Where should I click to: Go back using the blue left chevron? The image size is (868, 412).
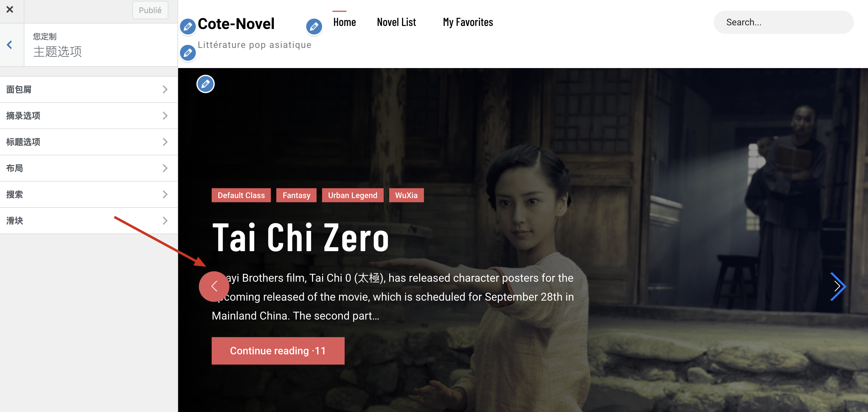[x=10, y=45]
